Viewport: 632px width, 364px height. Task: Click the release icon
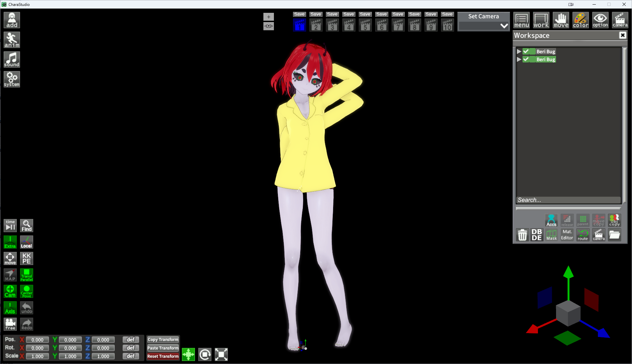[567, 220]
